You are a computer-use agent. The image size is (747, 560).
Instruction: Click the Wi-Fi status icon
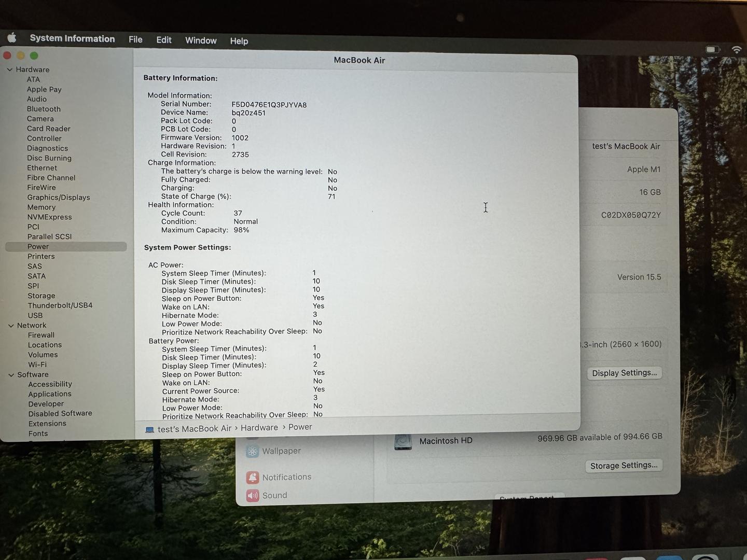click(x=736, y=50)
